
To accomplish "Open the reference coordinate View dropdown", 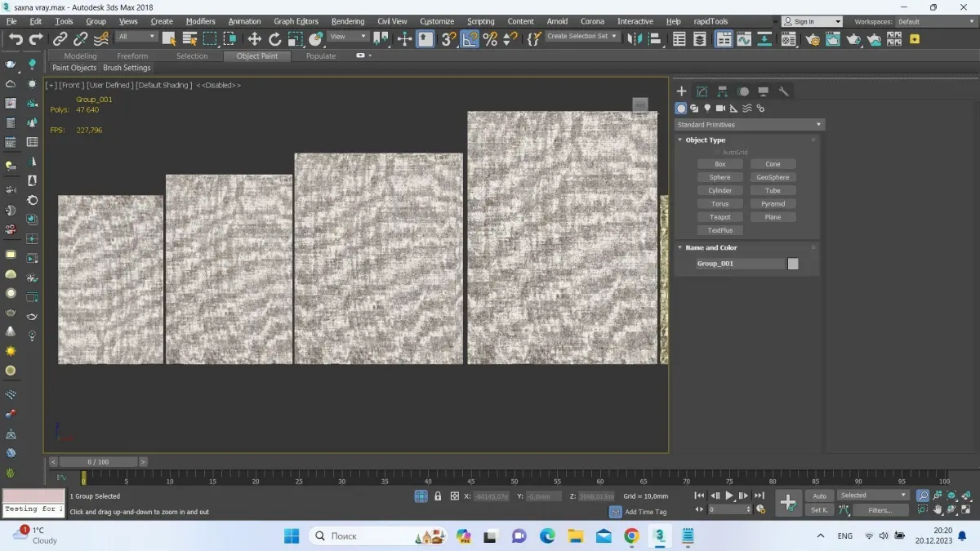I will tap(349, 37).
